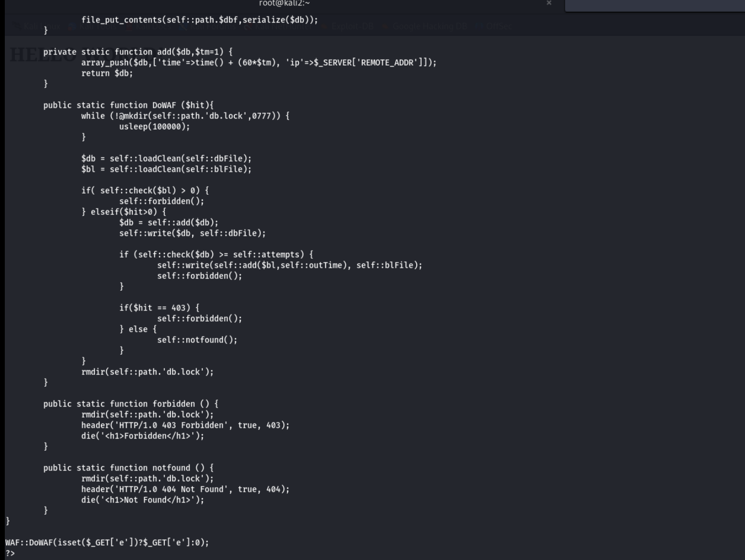
Task: Click the self::write($db, self::dbFile) line
Action: tap(192, 233)
